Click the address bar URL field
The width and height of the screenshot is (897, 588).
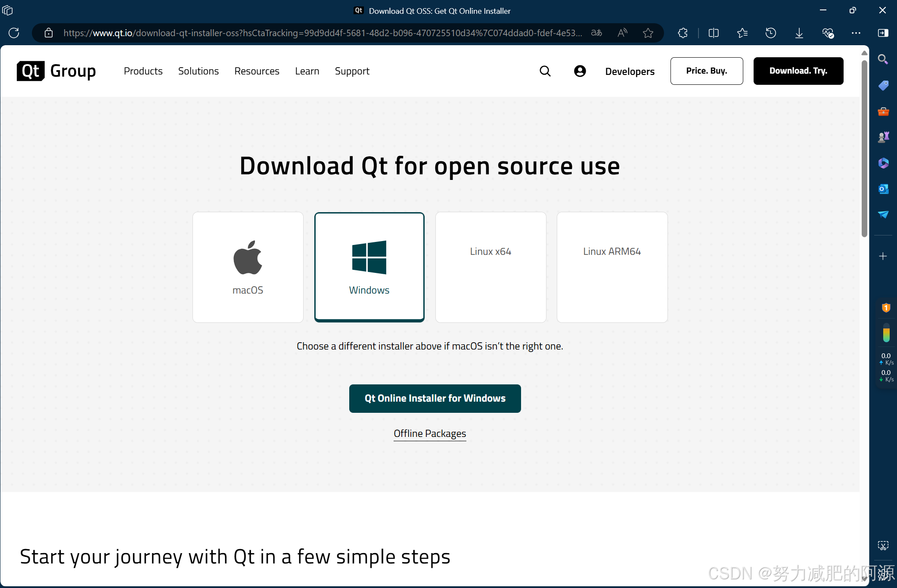coord(323,33)
